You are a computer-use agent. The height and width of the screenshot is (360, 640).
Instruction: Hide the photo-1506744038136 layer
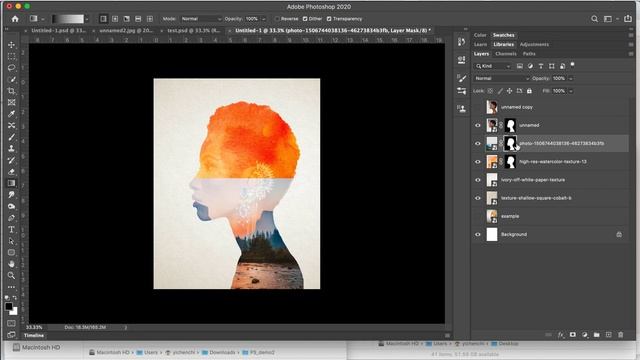[x=478, y=143]
